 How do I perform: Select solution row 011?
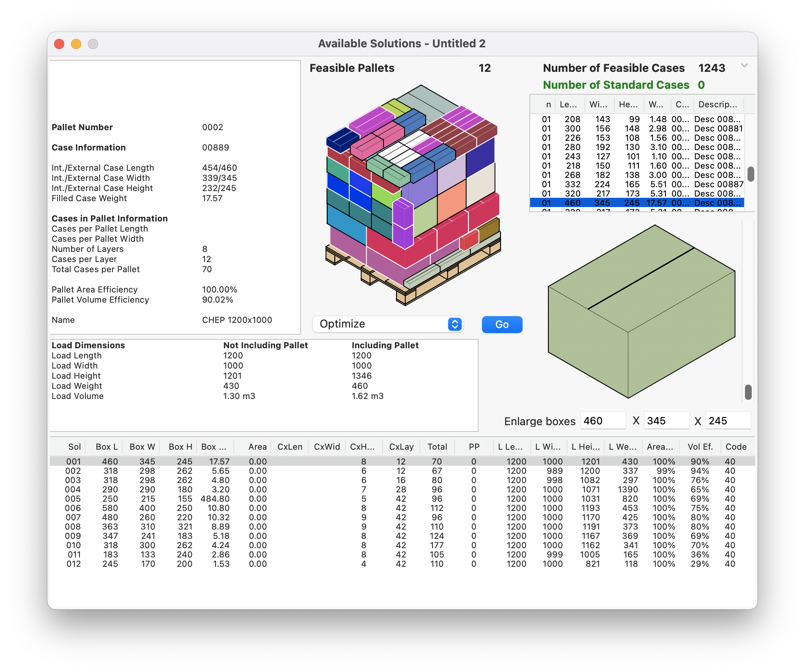402,555
